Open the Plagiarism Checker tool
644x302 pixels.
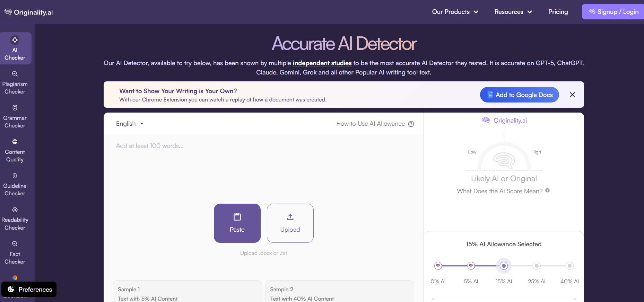click(15, 82)
